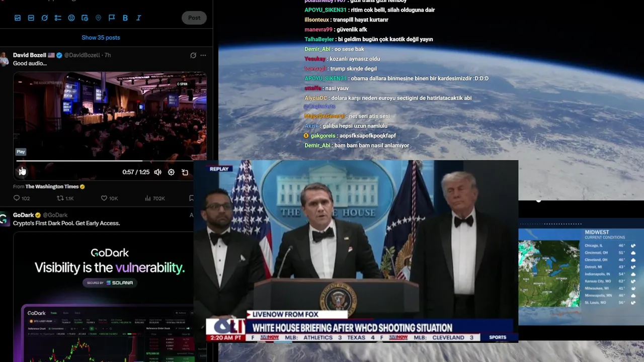Reply to the post with 102 replies
The image size is (644, 362).
(22, 198)
